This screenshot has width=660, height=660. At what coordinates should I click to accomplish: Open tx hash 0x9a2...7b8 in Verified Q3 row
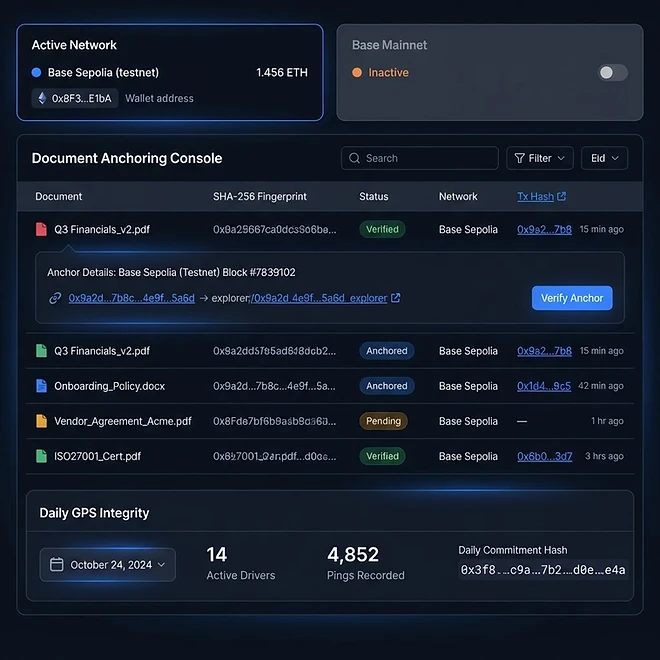click(544, 229)
